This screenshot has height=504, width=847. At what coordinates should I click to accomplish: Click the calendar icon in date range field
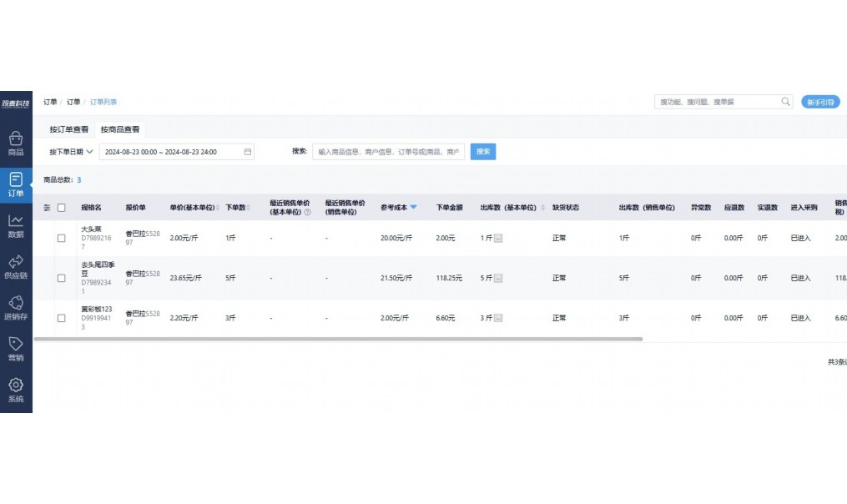coord(247,152)
